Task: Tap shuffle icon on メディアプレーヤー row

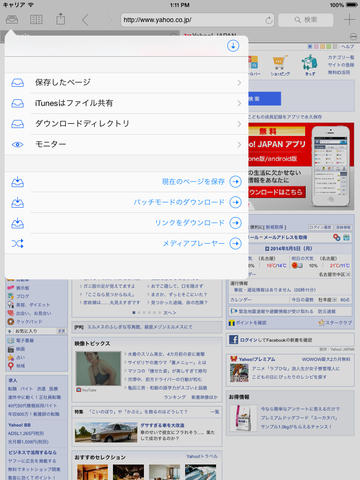Action: click(17, 243)
